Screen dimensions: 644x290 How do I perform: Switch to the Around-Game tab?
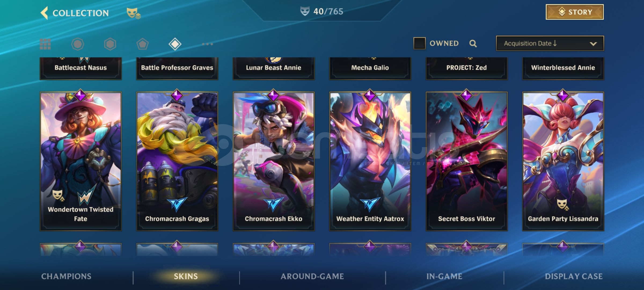(x=312, y=276)
